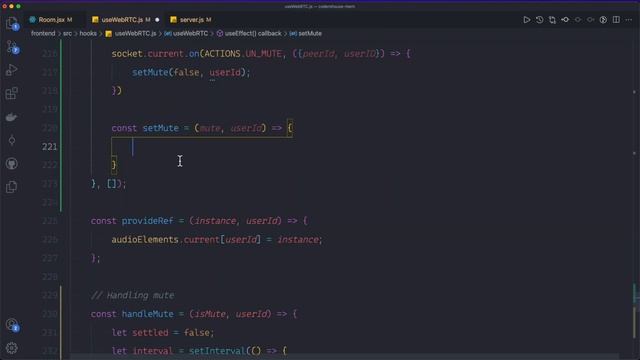Click the '// Handling mute' comment
Image resolution: width=640 pixels, height=360 pixels.
point(132,295)
